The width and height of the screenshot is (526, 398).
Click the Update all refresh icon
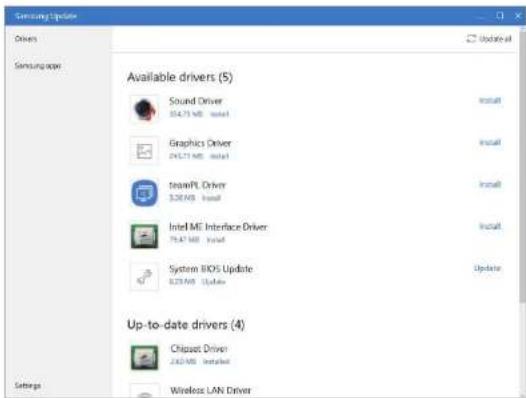[471, 39]
